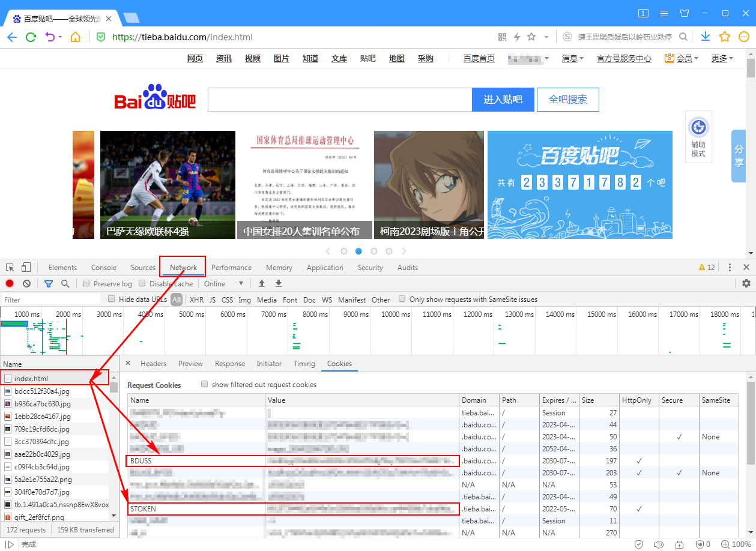This screenshot has width=756, height=551.
Task: Open network search magnifier icon in DevTools
Action: click(x=65, y=283)
